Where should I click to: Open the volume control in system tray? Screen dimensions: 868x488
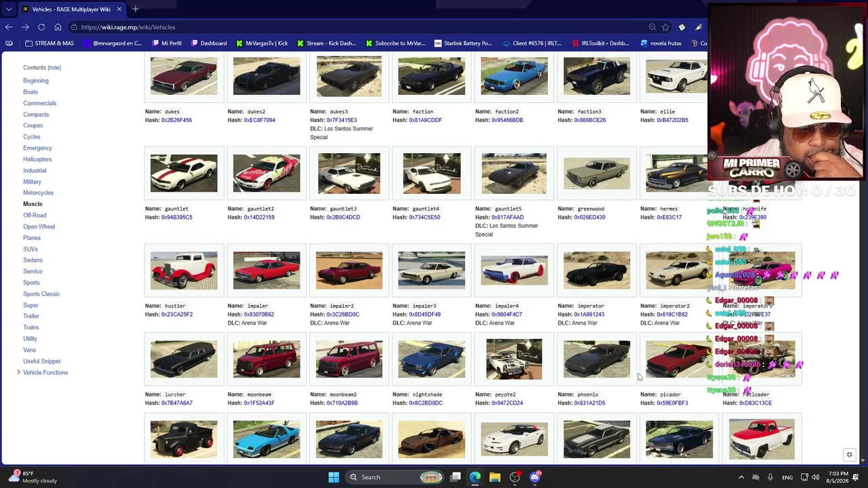pyautogui.click(x=815, y=477)
